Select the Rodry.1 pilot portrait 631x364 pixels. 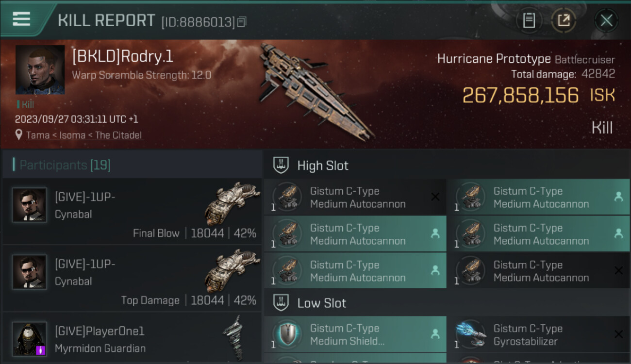[x=40, y=69]
